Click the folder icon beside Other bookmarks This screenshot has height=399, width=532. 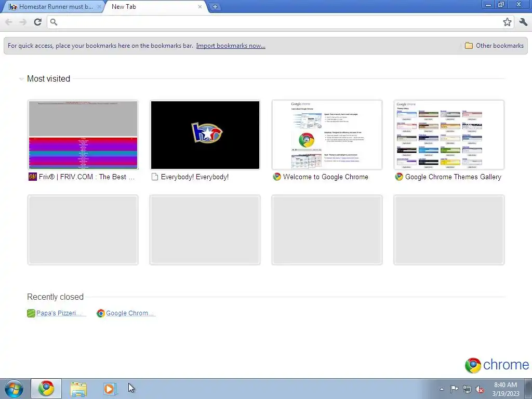469,46
